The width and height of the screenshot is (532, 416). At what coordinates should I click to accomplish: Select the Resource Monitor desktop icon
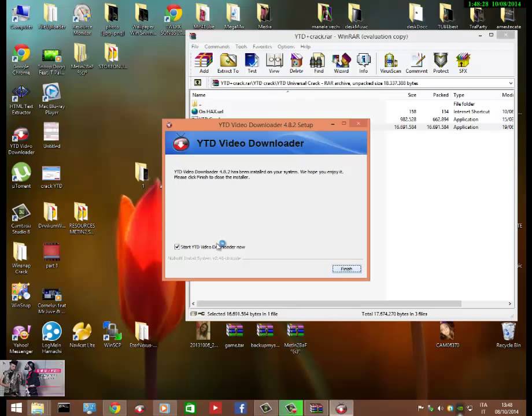tap(82, 19)
